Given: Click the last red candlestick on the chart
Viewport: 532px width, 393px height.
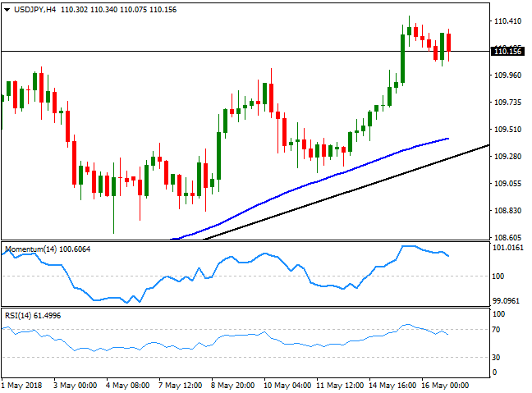Looking at the screenshot, I should [448, 43].
